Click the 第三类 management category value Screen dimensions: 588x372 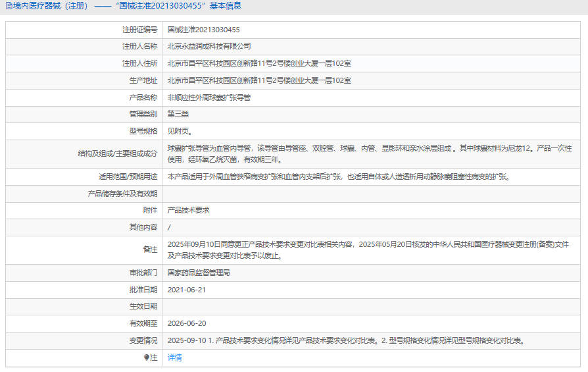[178, 114]
